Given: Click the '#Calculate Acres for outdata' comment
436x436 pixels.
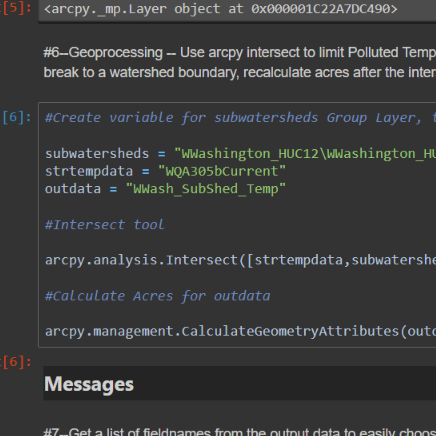Looking at the screenshot, I should 157,296.
